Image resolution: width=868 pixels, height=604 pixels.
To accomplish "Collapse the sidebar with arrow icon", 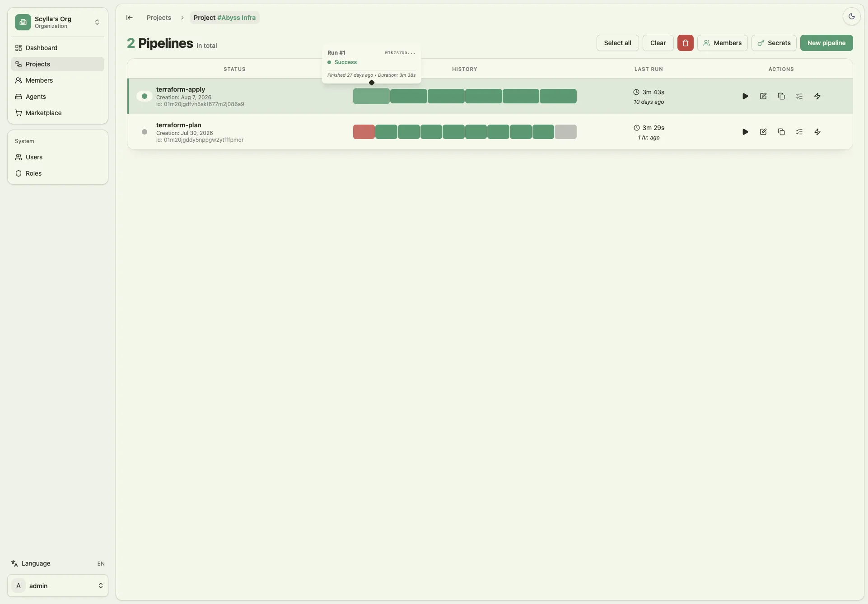I will tap(130, 18).
